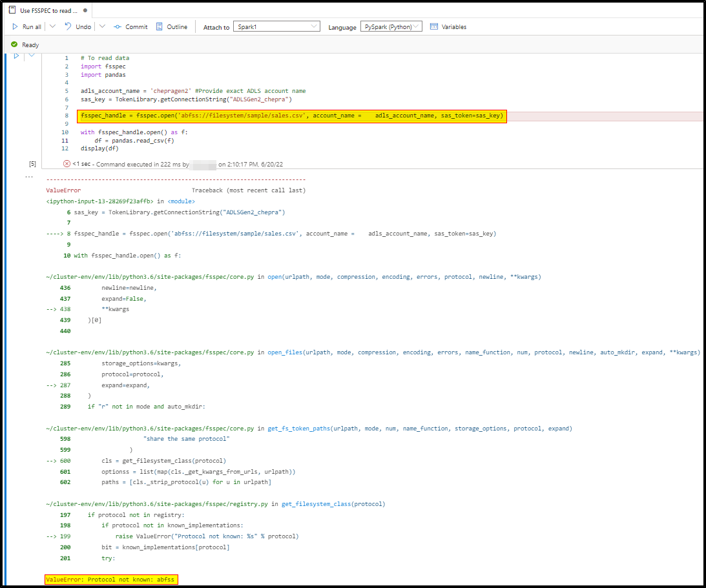This screenshot has height=588, width=706.
Task: Expand the Undo dropdown chevron
Action: click(102, 26)
